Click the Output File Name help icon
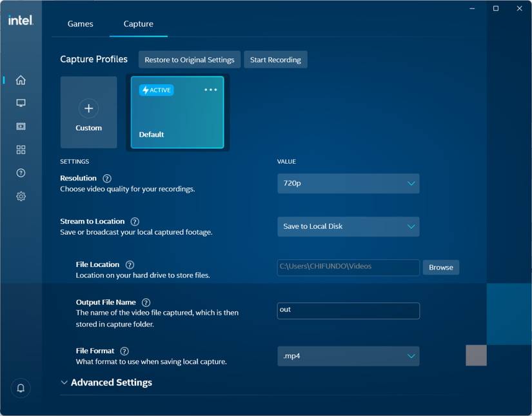The image size is (532, 416). tap(146, 302)
